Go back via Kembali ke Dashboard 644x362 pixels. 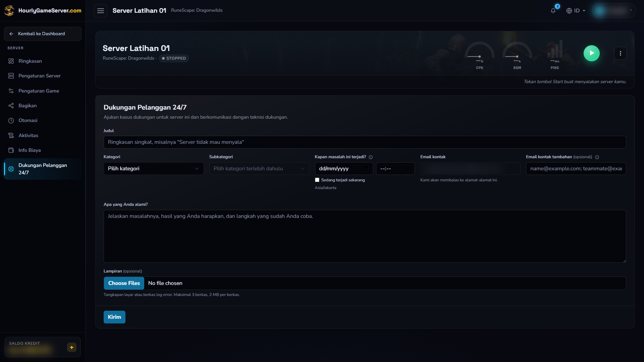click(x=43, y=34)
